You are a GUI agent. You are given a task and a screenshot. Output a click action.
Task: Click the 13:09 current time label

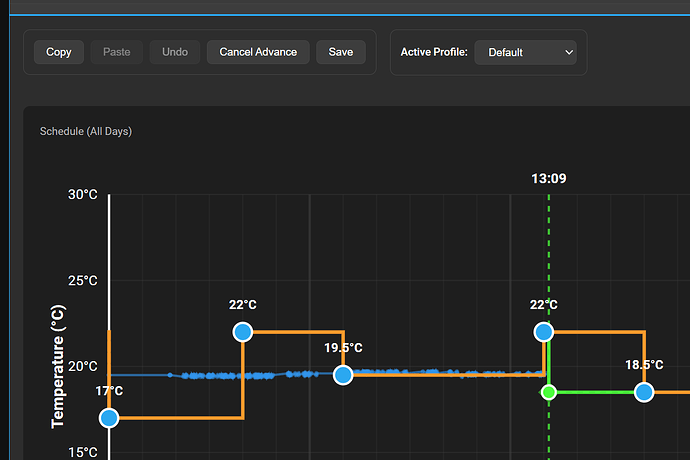[549, 179]
